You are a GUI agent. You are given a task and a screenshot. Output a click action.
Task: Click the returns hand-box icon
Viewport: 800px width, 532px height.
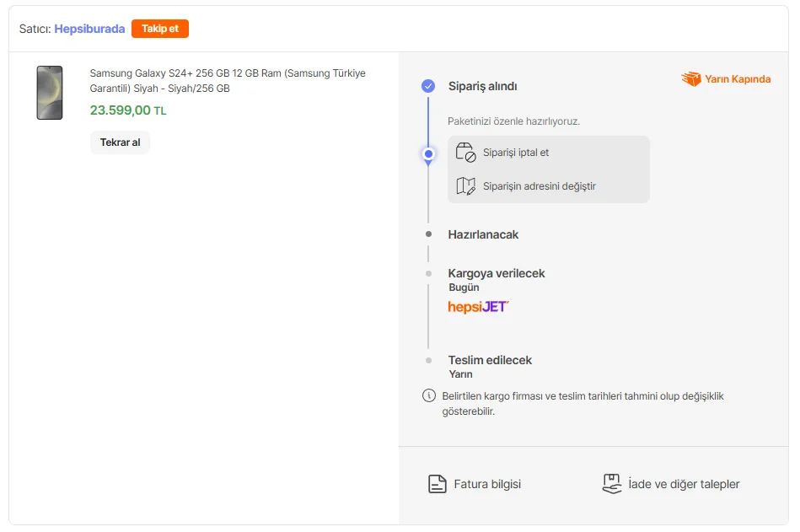[612, 484]
